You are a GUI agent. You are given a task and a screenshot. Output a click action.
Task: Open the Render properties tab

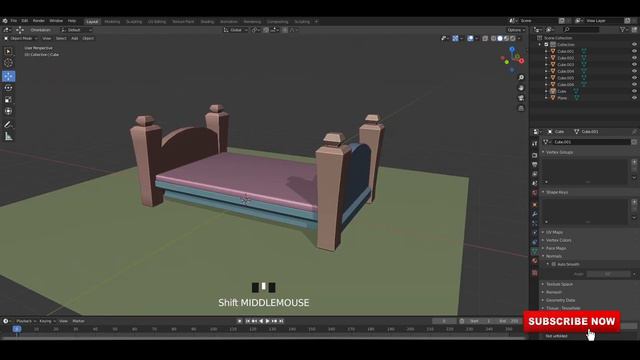tap(535, 155)
